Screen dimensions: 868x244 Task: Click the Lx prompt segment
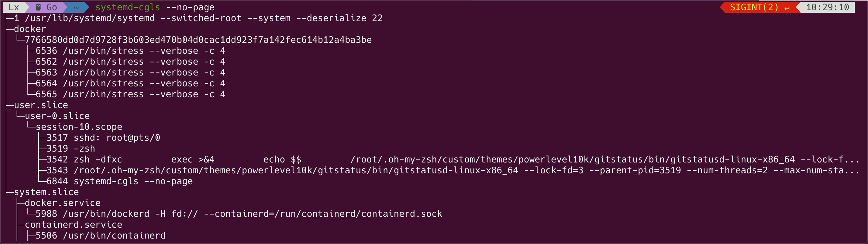click(x=14, y=7)
